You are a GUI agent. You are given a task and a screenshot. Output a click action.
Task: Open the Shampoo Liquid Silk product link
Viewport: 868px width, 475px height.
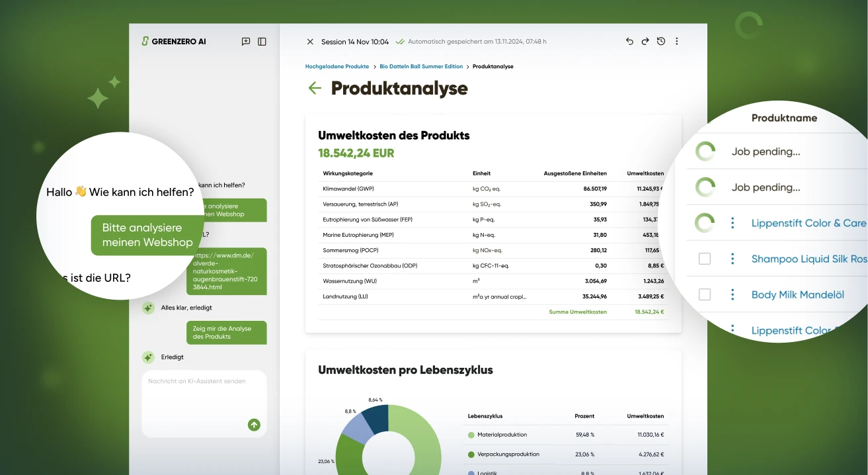[x=809, y=259]
